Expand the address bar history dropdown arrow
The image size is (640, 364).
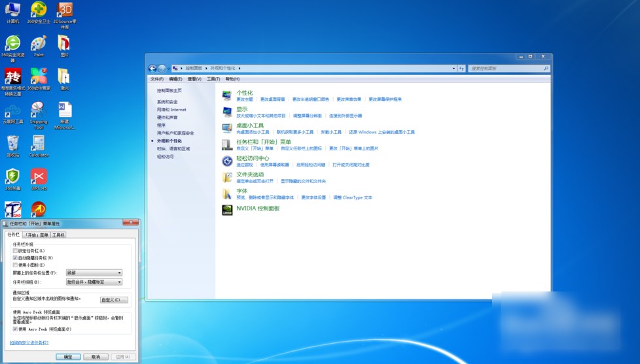(453, 68)
